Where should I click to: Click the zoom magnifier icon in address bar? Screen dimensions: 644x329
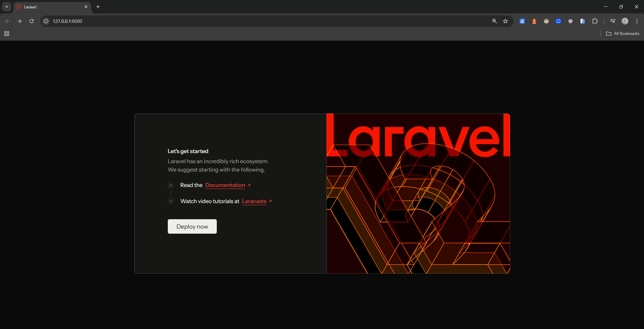(x=494, y=21)
